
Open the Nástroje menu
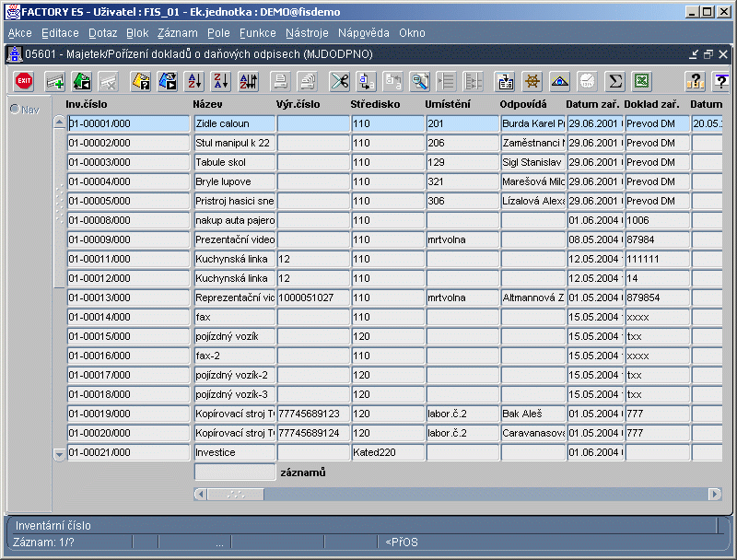307,33
